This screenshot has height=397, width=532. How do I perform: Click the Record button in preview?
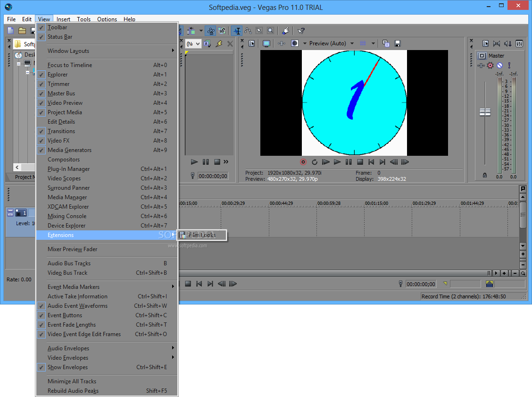(303, 162)
